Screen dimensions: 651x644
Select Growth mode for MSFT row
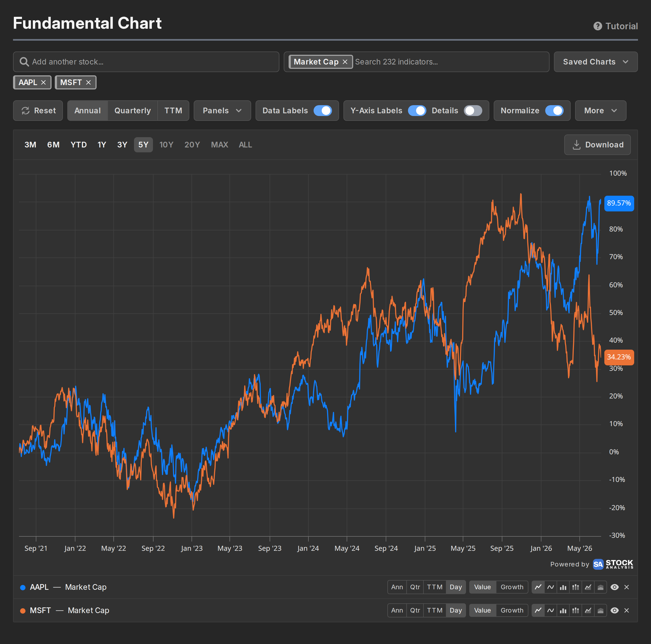click(512, 610)
